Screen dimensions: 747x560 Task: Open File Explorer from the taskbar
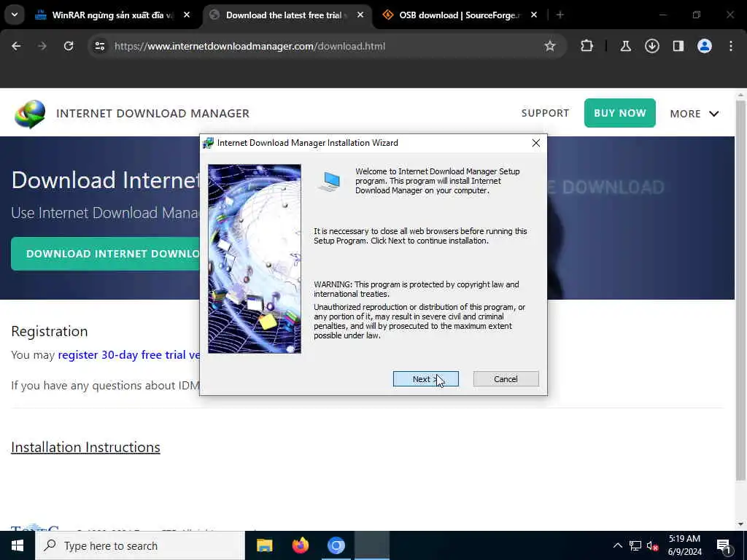(264, 545)
